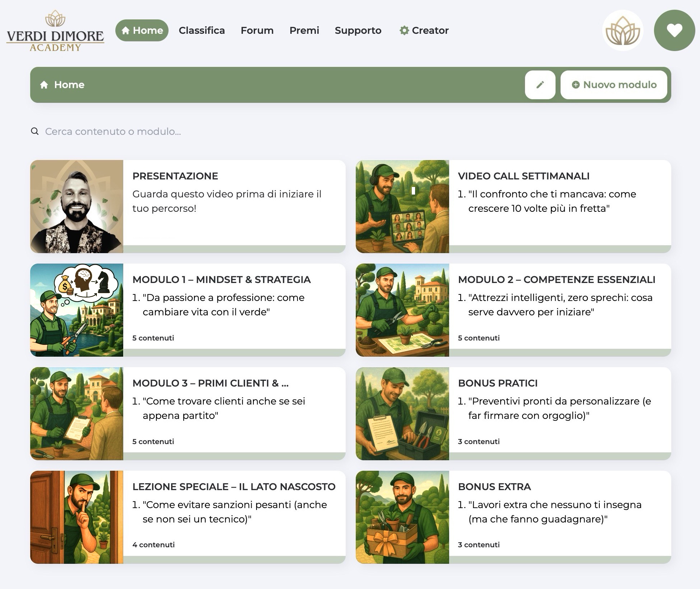
Task: Click the progress bar under Presentazione card
Action: point(234,249)
